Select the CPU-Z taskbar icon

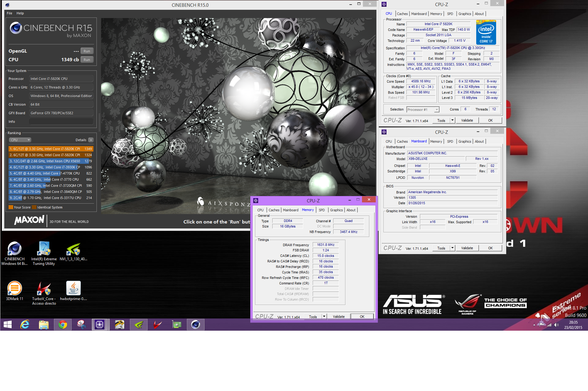[100, 325]
